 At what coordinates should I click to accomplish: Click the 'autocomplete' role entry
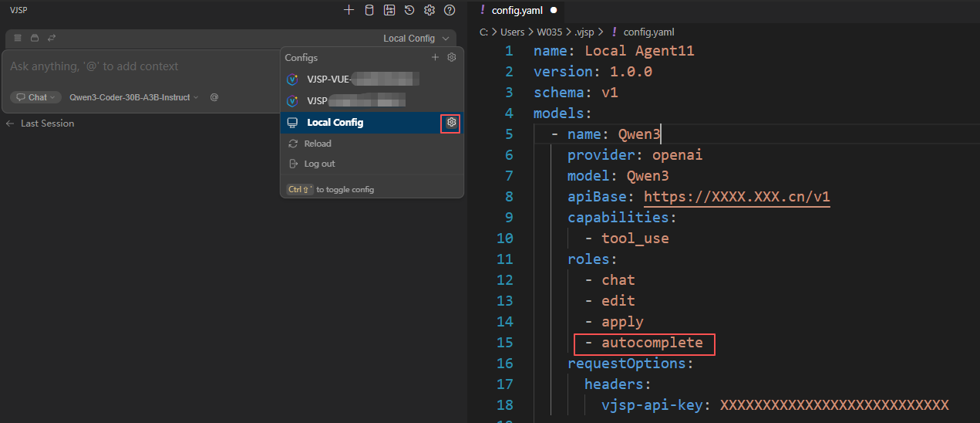coord(652,343)
